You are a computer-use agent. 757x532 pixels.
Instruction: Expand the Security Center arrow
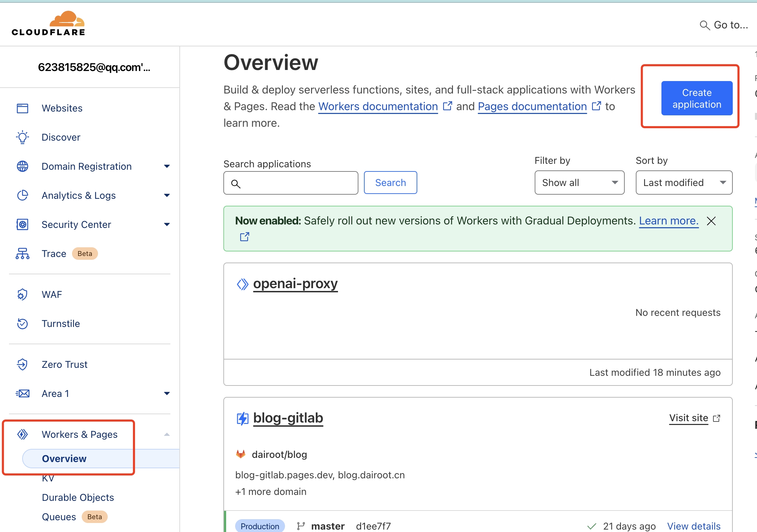click(167, 225)
